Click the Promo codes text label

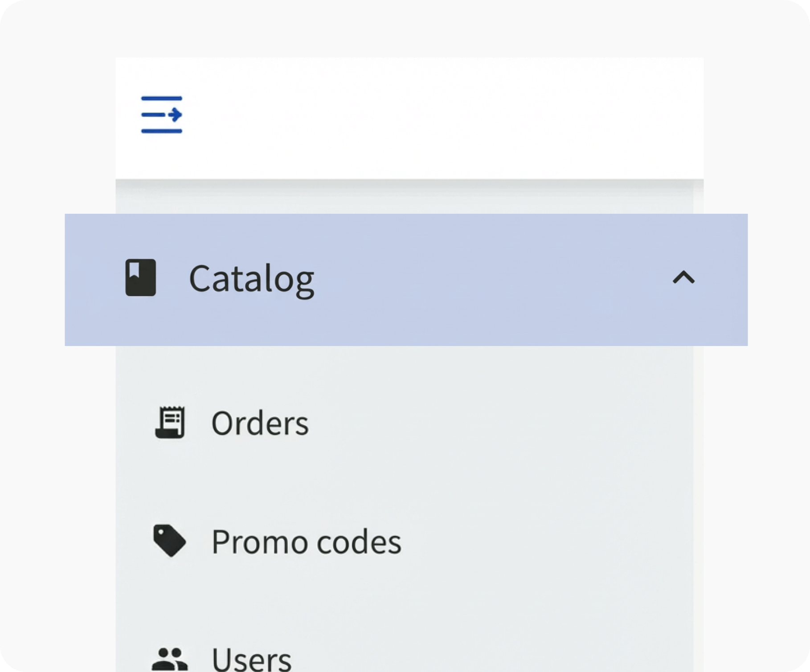[307, 542]
